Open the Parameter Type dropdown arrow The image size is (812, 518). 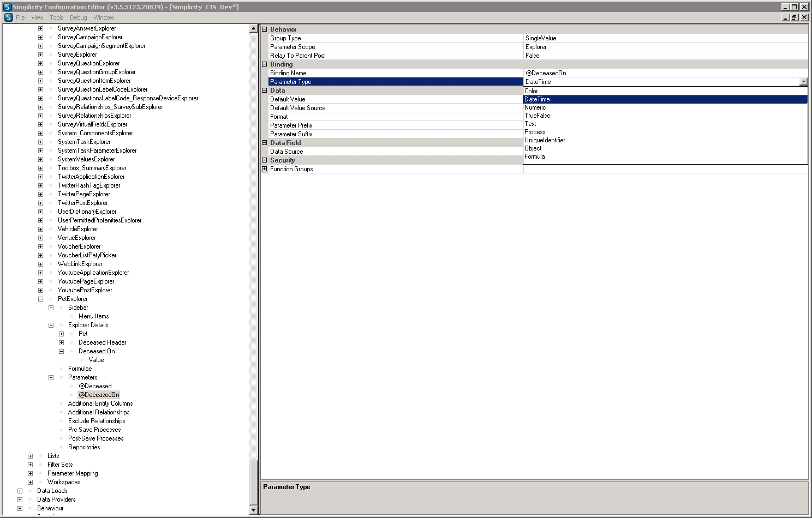click(803, 82)
